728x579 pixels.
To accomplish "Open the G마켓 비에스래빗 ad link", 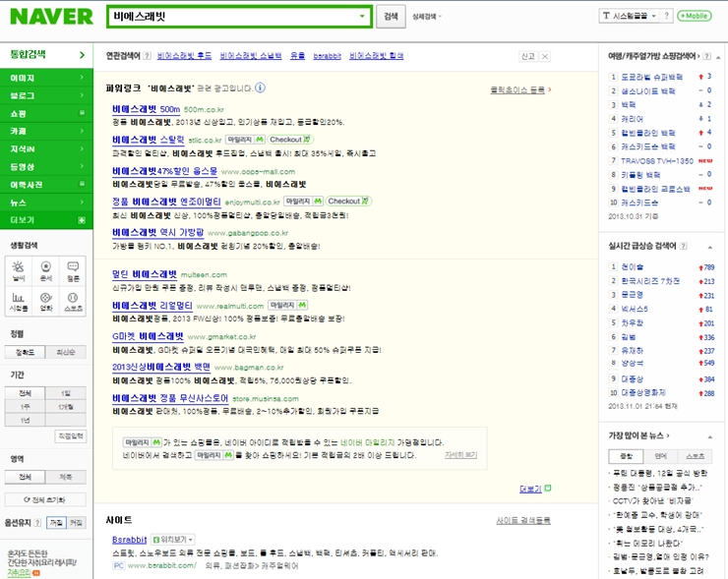I will 148,336.
